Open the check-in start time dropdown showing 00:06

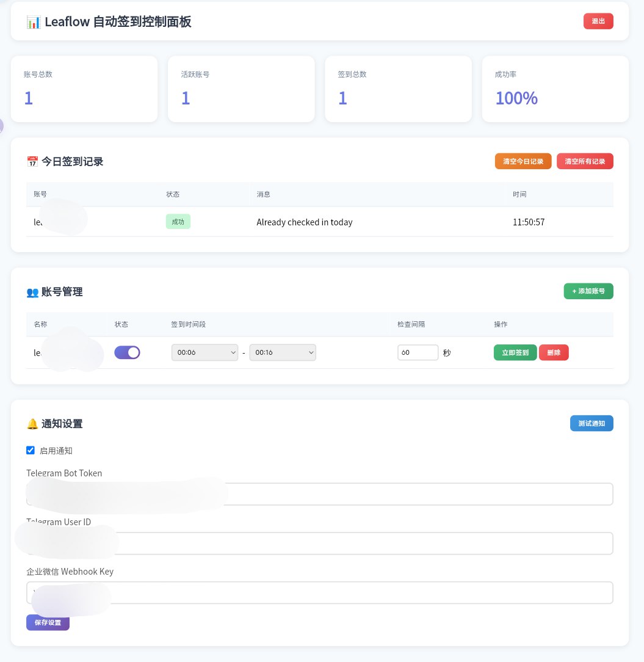coord(204,352)
